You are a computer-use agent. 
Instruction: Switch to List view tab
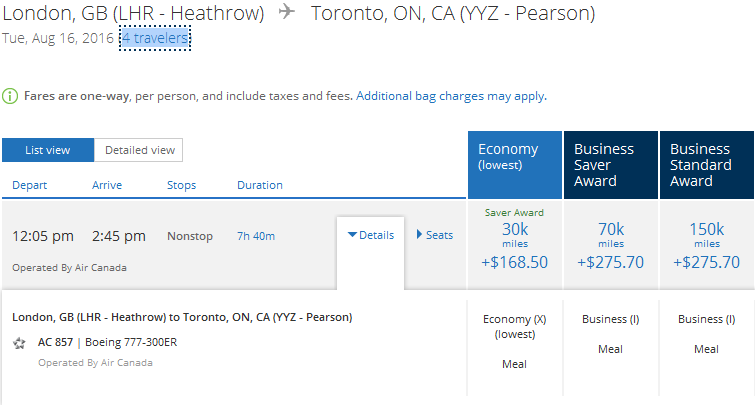(x=48, y=150)
